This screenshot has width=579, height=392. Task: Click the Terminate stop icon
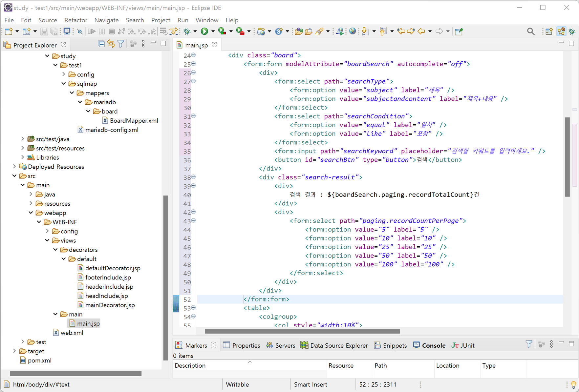tap(112, 31)
